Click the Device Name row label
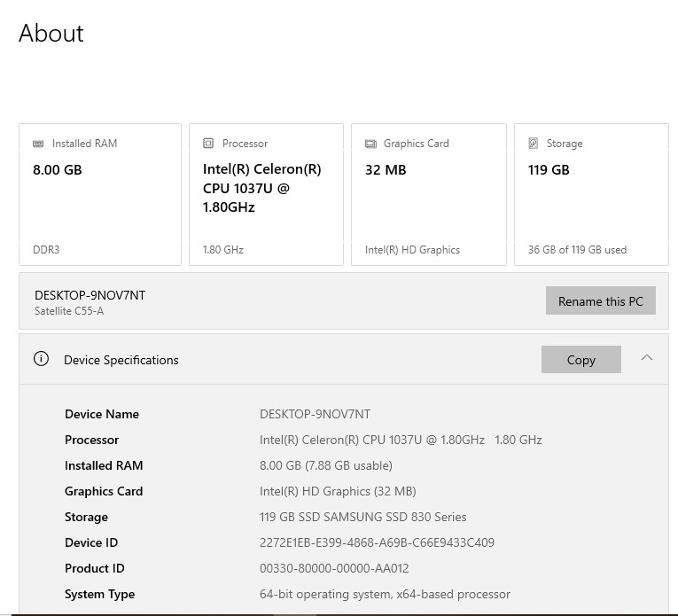Screen dimensions: 678x616 (x=102, y=414)
